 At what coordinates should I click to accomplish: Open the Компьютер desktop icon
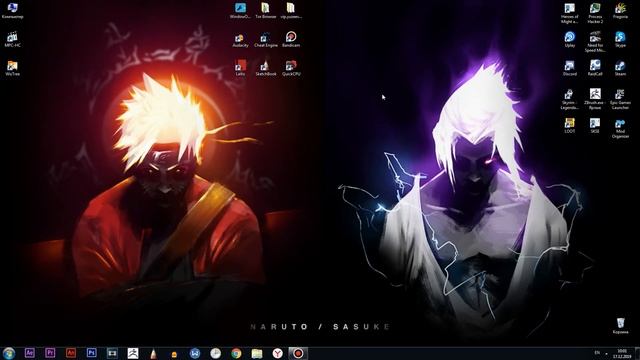pyautogui.click(x=12, y=11)
